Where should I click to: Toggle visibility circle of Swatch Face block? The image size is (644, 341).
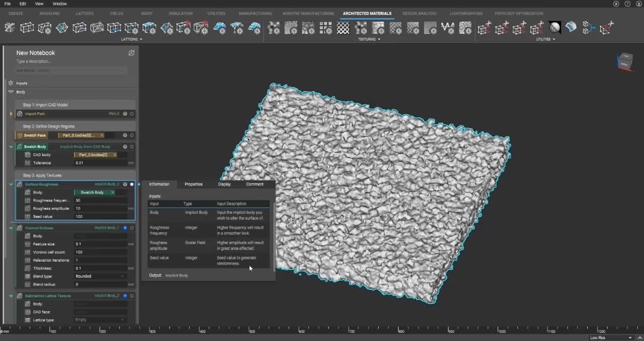132,135
